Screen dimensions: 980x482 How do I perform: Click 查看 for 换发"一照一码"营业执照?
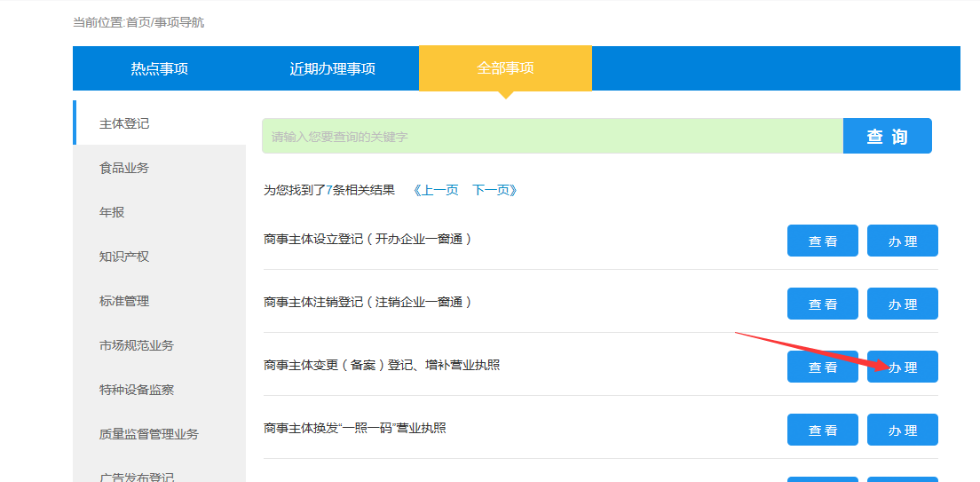pyautogui.click(x=822, y=431)
